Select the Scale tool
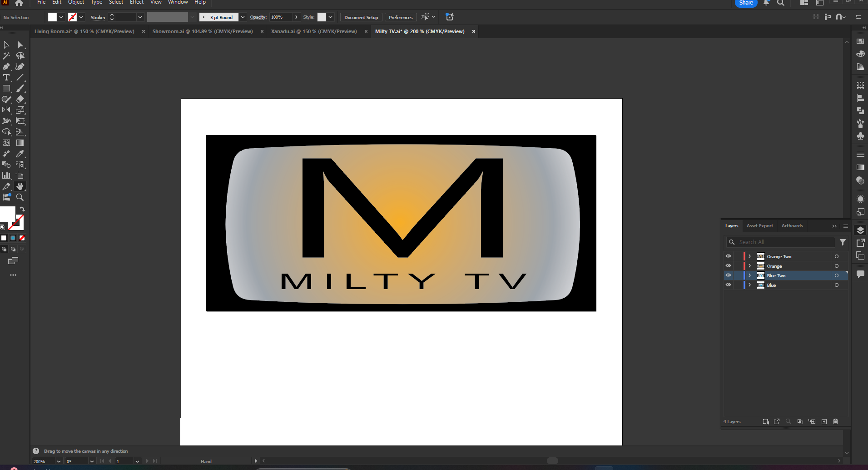This screenshot has width=868, height=470. [20, 110]
